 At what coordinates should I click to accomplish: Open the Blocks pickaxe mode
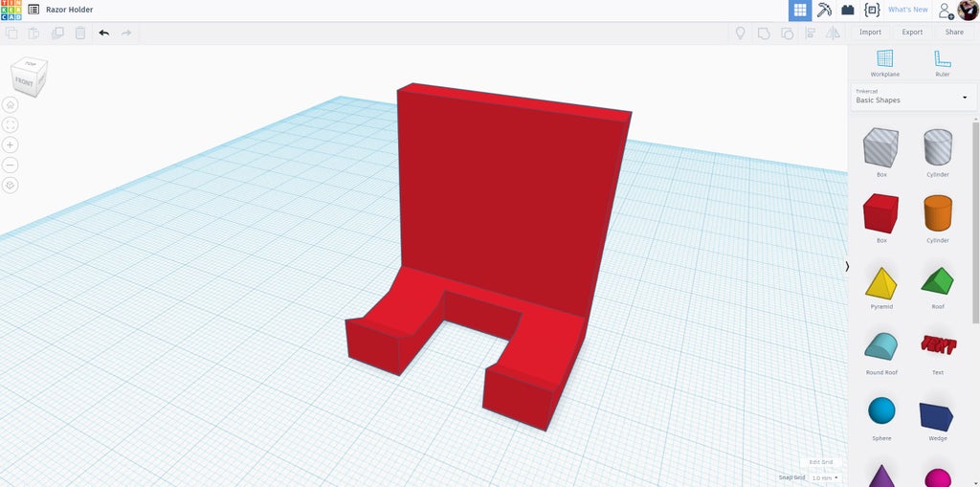click(824, 10)
